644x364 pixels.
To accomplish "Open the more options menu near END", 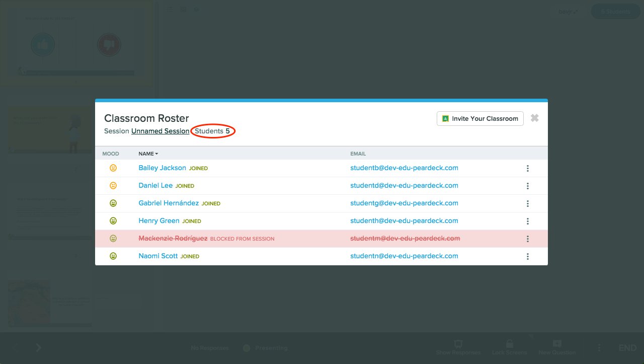I will pyautogui.click(x=599, y=347).
